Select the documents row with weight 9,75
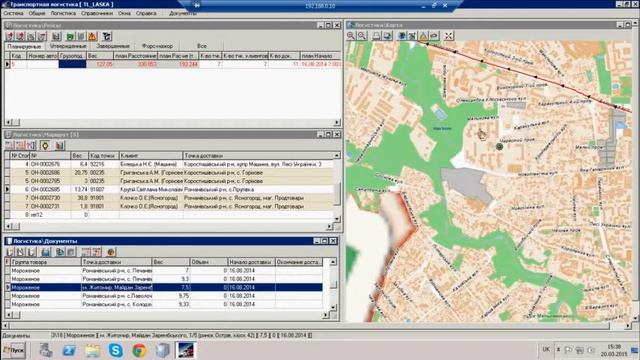The width and height of the screenshot is (640, 360). coord(166,296)
